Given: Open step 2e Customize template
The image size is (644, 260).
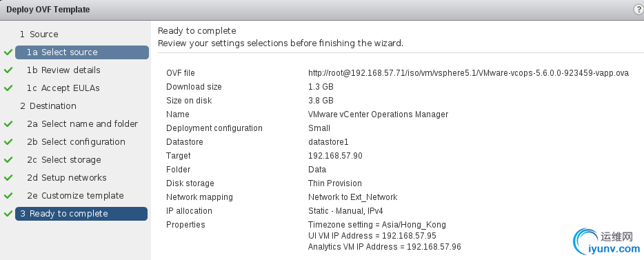Looking at the screenshot, I should pos(75,196).
